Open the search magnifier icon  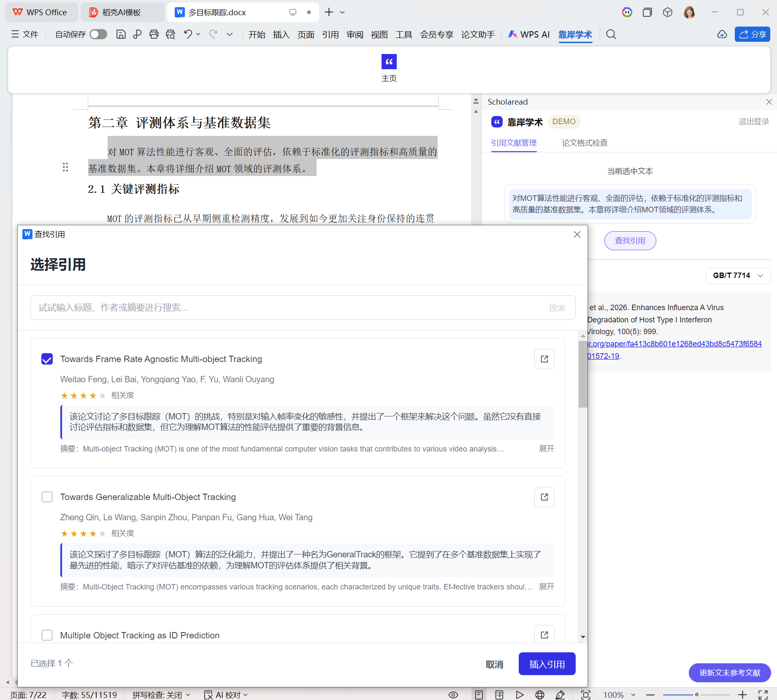[611, 35]
